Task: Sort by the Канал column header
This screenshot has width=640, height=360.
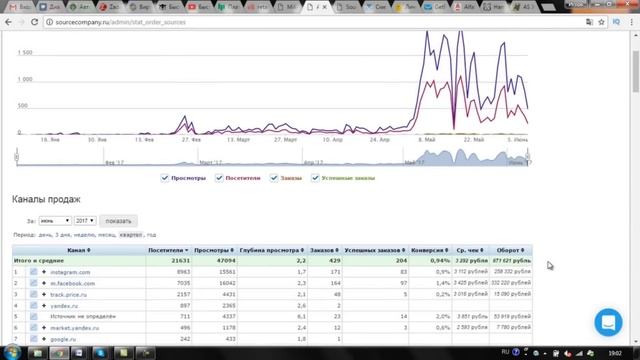Action: click(79, 250)
